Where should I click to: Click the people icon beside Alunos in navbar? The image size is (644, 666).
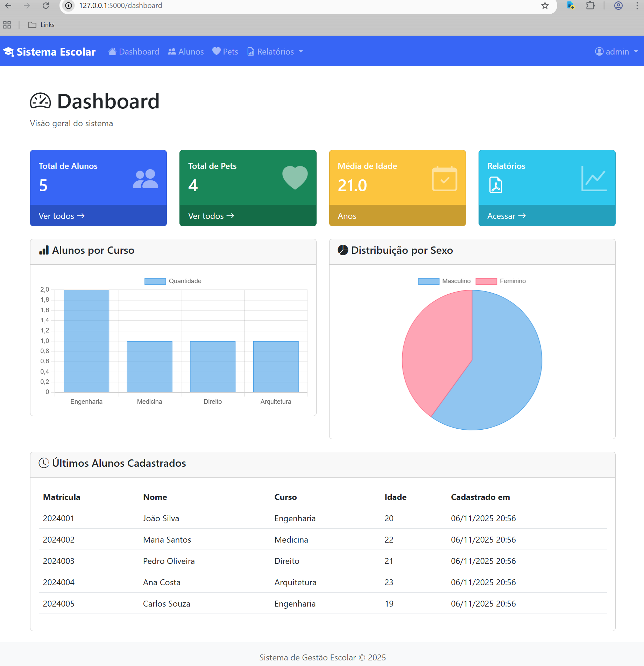172,52
